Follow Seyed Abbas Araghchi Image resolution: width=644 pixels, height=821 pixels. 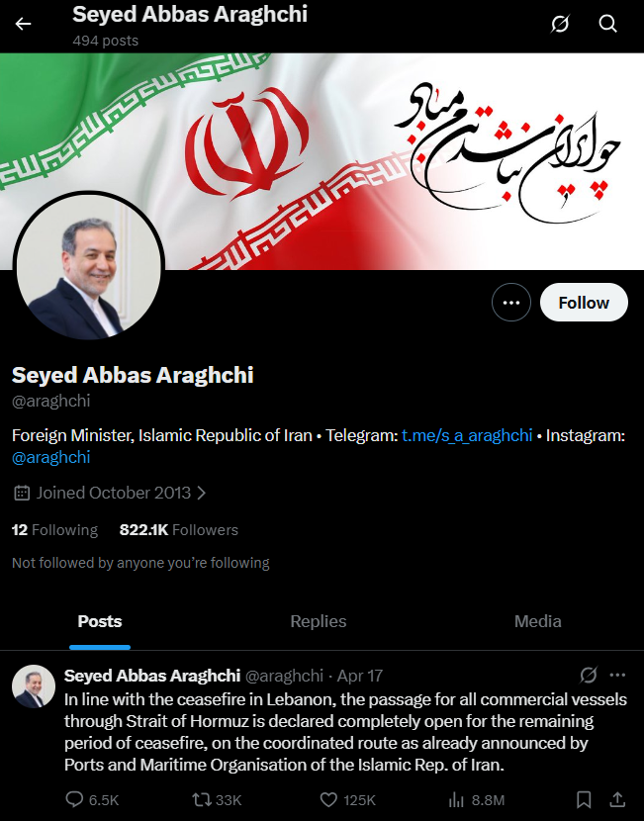[x=584, y=302]
